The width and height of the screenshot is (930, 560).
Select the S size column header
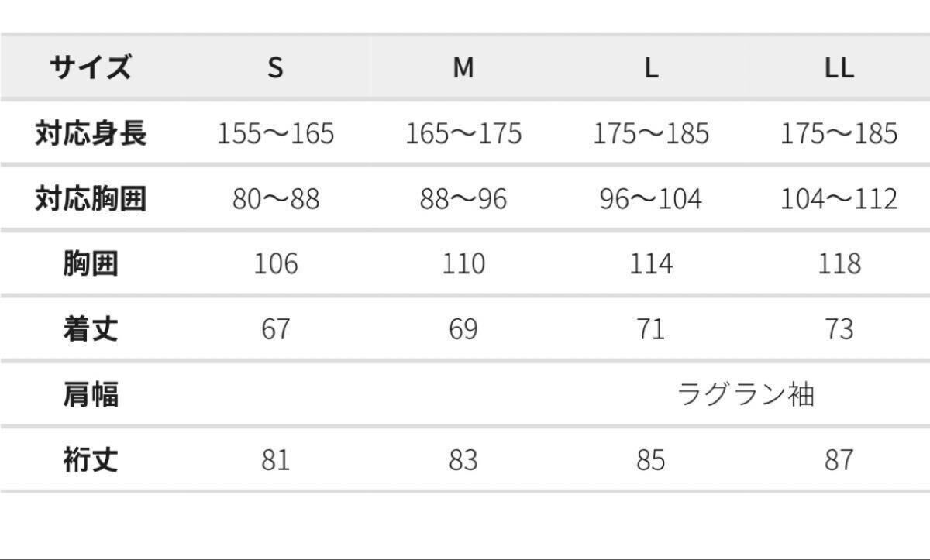tap(275, 68)
